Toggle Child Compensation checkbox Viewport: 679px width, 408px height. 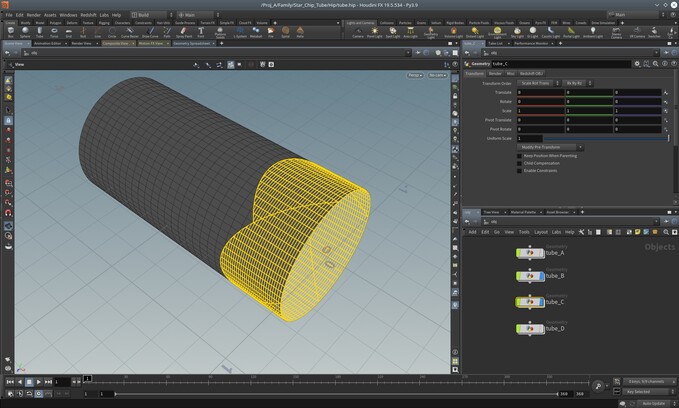[519, 163]
